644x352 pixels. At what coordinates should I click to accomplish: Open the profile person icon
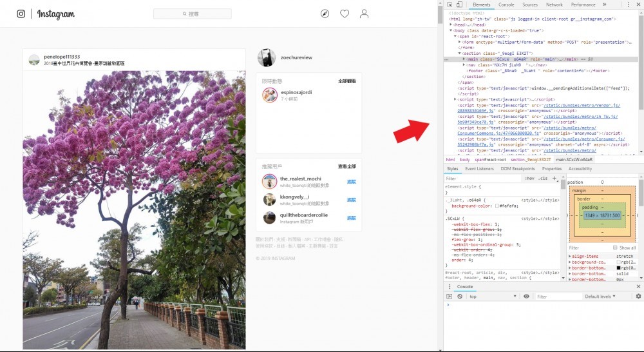[x=364, y=14]
